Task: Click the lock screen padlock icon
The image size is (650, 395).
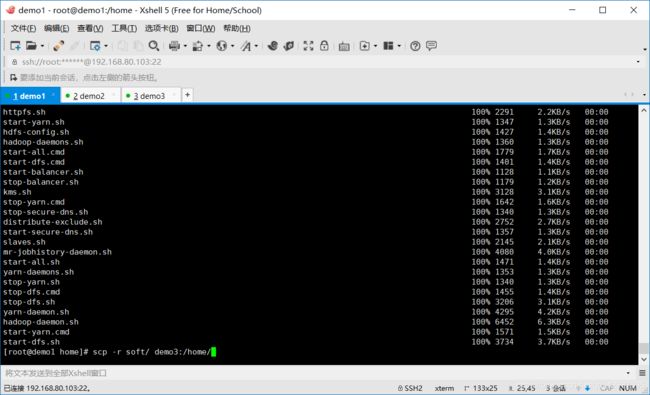Action: [324, 46]
